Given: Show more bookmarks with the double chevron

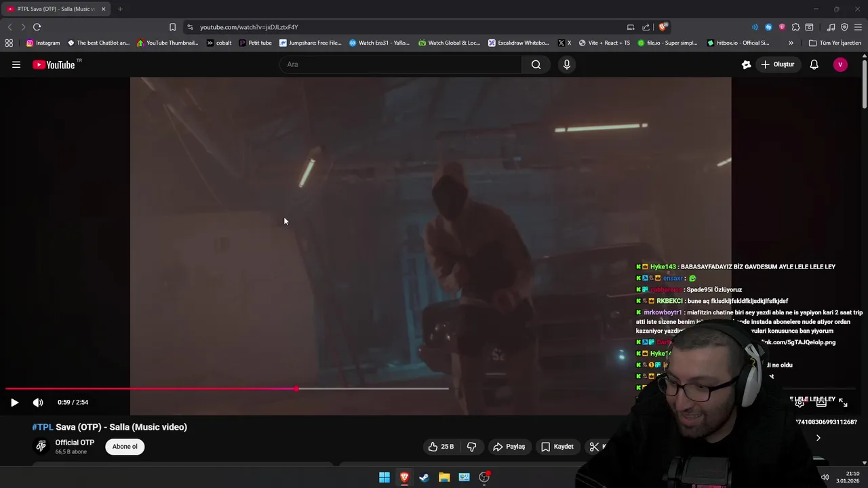Looking at the screenshot, I should click(x=791, y=43).
